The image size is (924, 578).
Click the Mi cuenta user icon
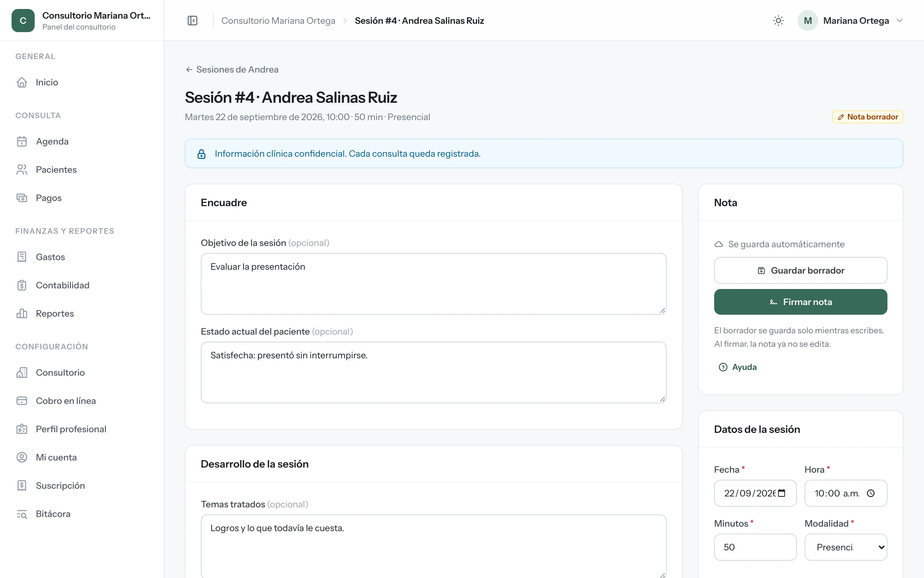[x=22, y=457]
